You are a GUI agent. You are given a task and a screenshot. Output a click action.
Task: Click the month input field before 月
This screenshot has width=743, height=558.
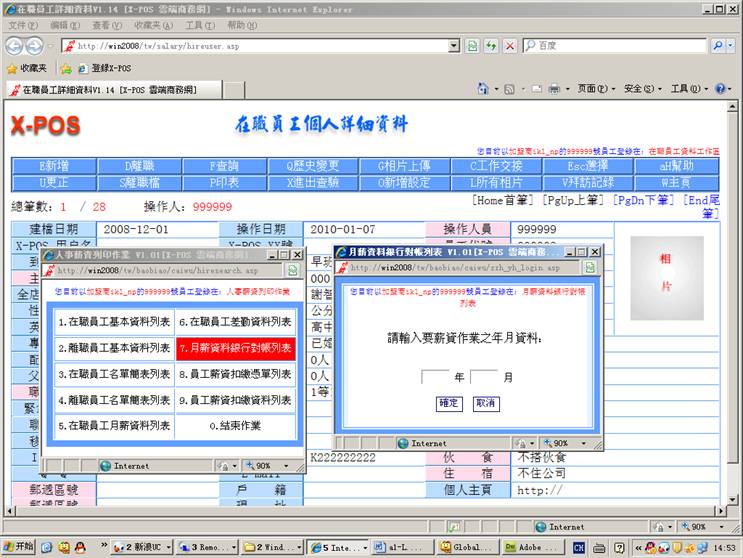(484, 378)
